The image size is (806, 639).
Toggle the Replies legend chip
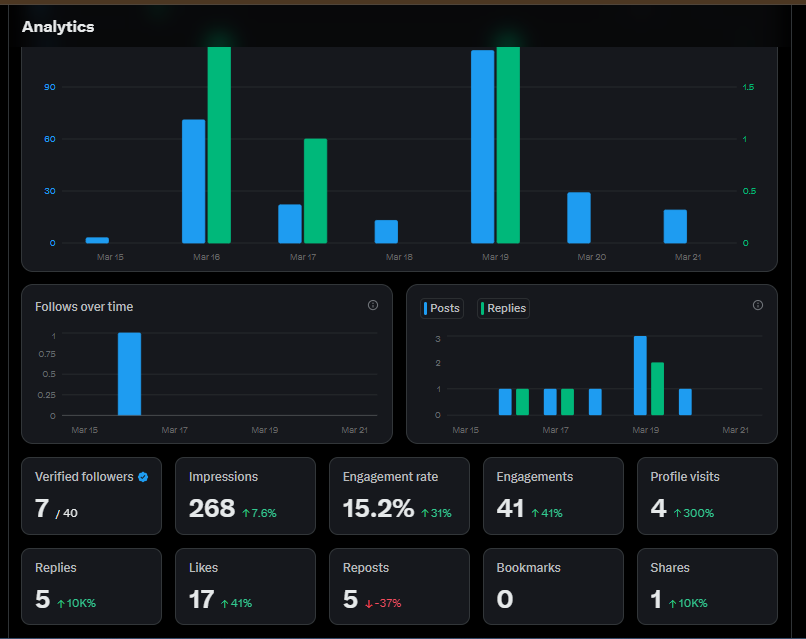pyautogui.click(x=503, y=308)
